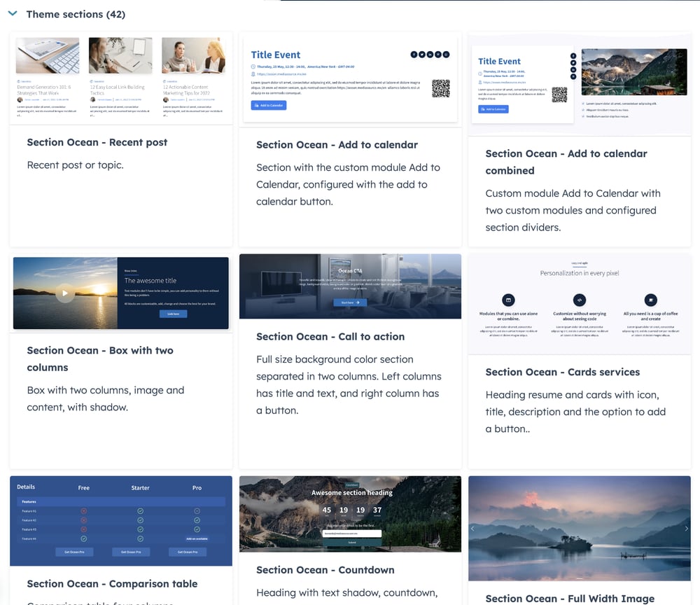Viewport: 700px width, 605px height.
Task: Click the "Recent post or topic." description
Action: click(75, 165)
